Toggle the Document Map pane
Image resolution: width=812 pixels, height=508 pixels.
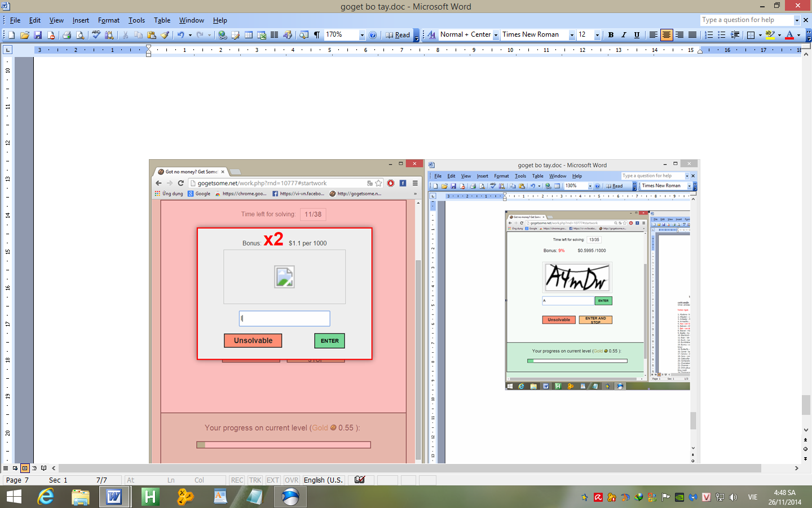[304, 35]
